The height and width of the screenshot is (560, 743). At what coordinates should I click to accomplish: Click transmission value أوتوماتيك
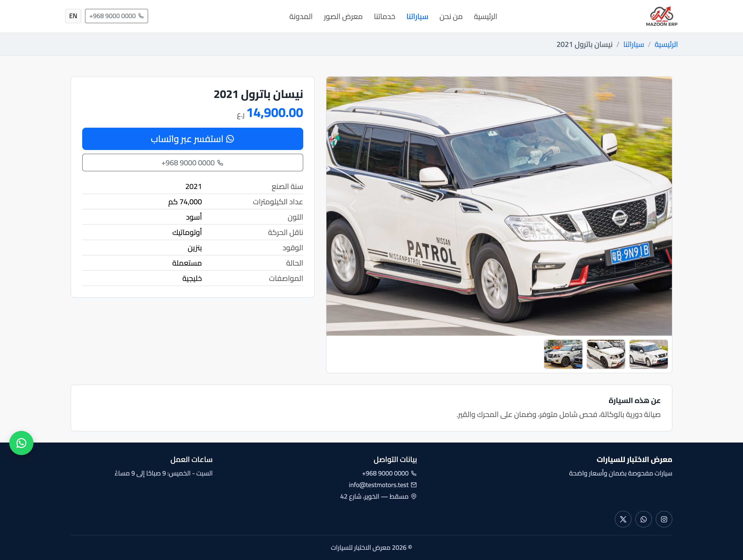coord(187,232)
